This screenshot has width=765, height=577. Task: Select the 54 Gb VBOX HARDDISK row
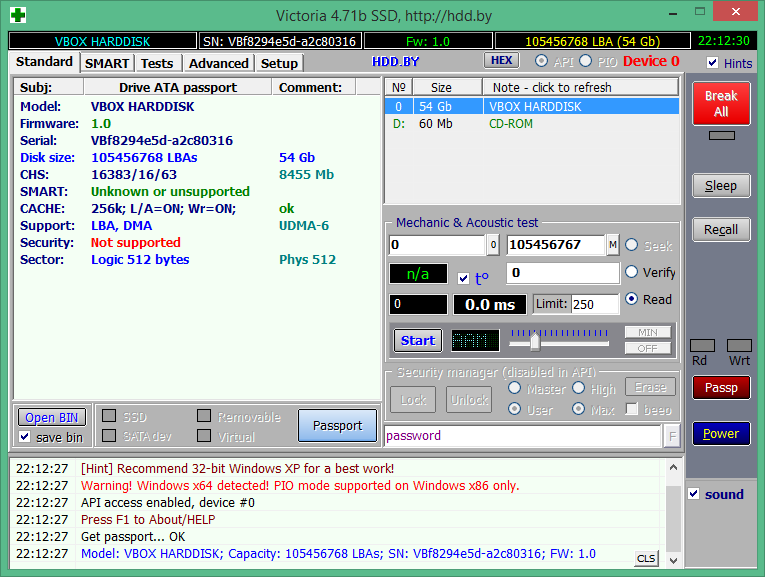pyautogui.click(x=532, y=106)
